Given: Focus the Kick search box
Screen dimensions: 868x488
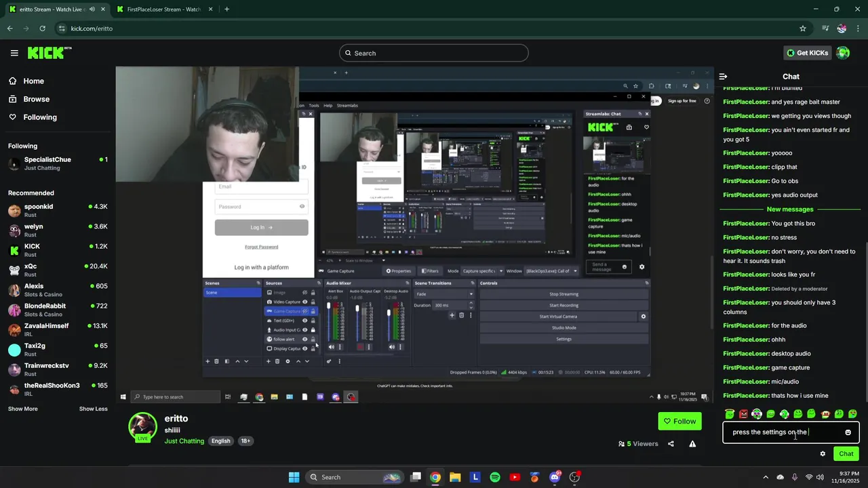Looking at the screenshot, I should [434, 53].
